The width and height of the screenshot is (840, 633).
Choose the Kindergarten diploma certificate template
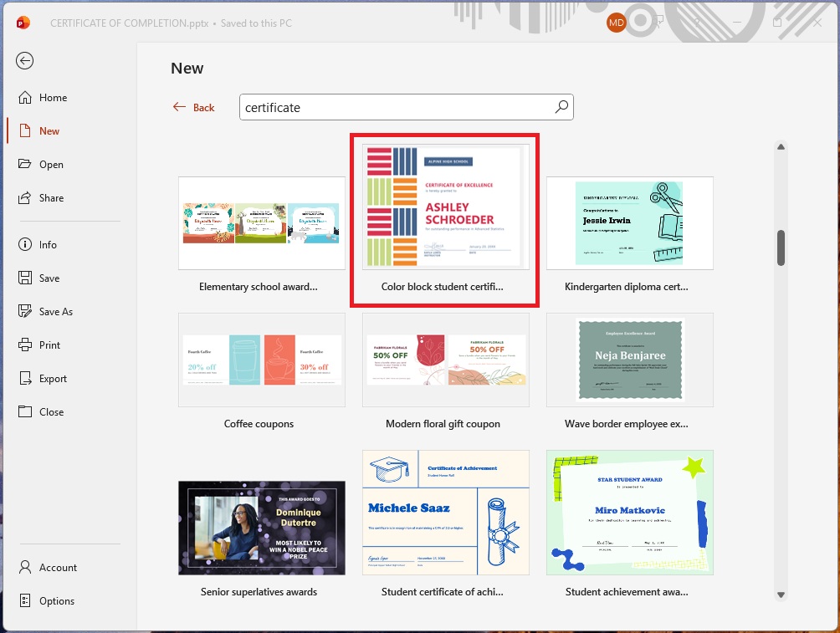pos(629,223)
